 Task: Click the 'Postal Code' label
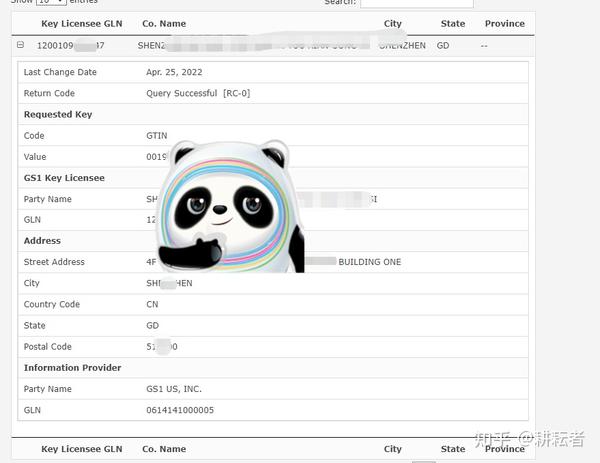[47, 347]
